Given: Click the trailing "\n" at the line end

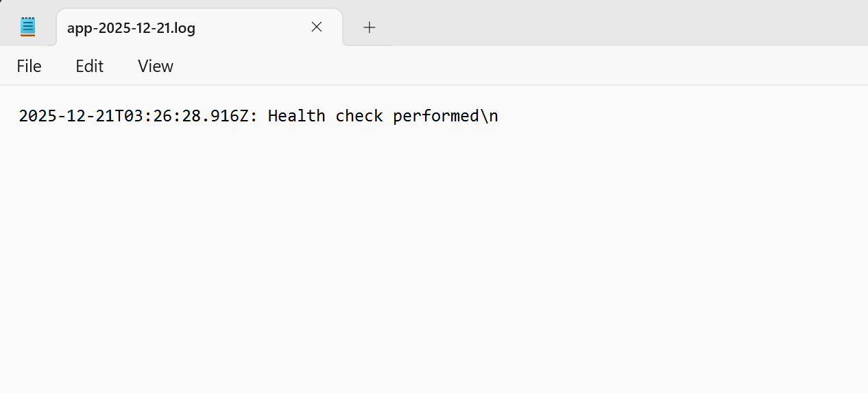Looking at the screenshot, I should point(489,116).
